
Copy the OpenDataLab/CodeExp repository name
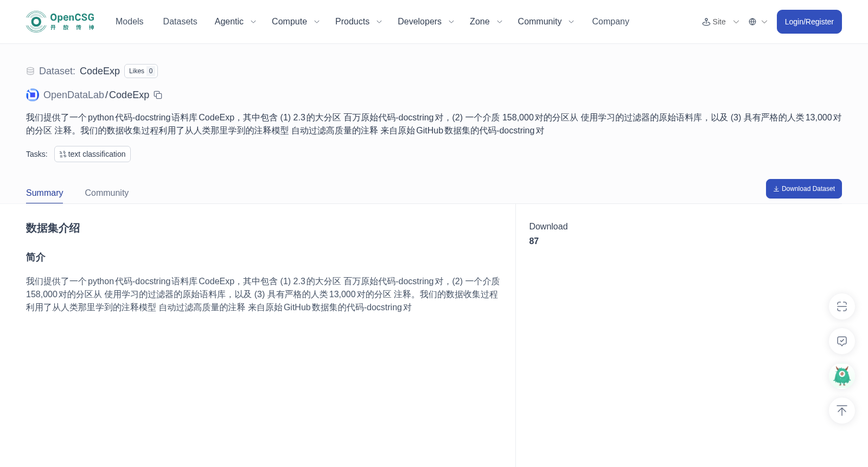pos(158,95)
